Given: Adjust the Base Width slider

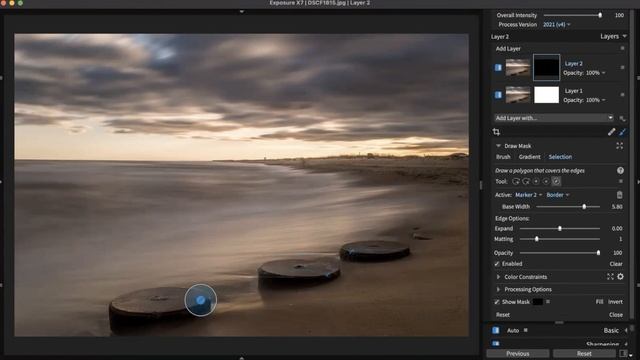Looking at the screenshot, I should click(568, 207).
